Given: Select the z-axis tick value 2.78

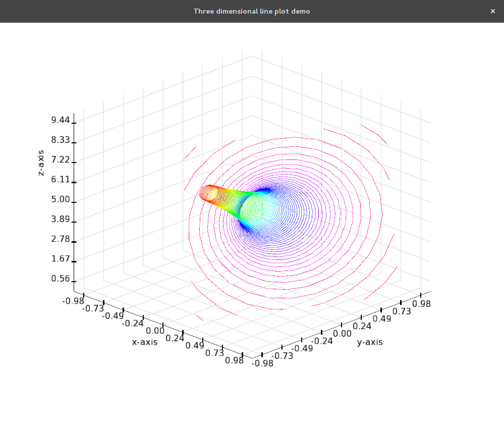Looking at the screenshot, I should 61,239.
